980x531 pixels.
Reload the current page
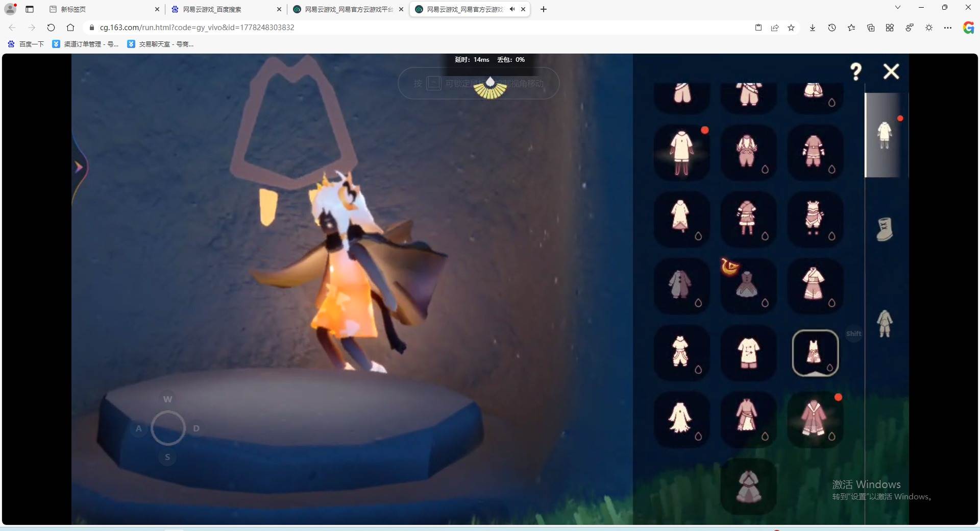click(x=51, y=28)
